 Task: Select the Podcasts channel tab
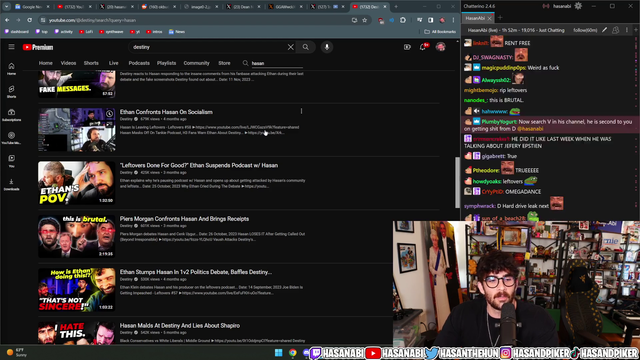(x=139, y=63)
